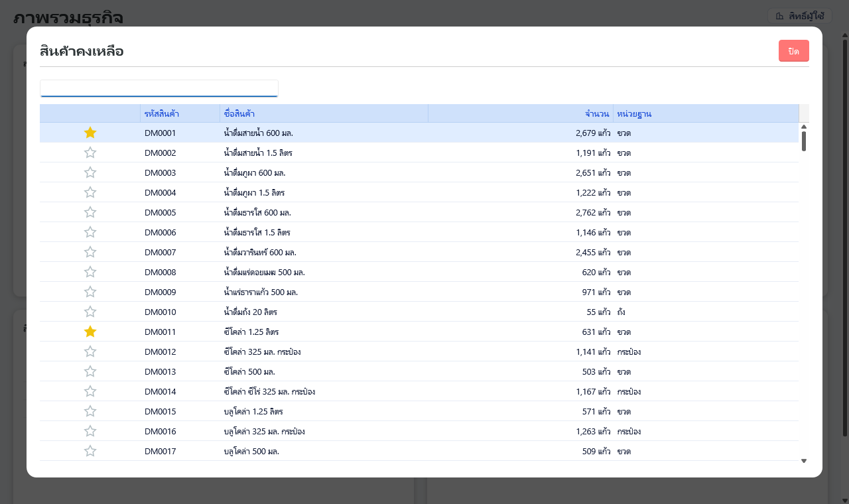The width and height of the screenshot is (849, 504).
Task: Click the table scrollbar down arrow
Action: pyautogui.click(x=804, y=461)
